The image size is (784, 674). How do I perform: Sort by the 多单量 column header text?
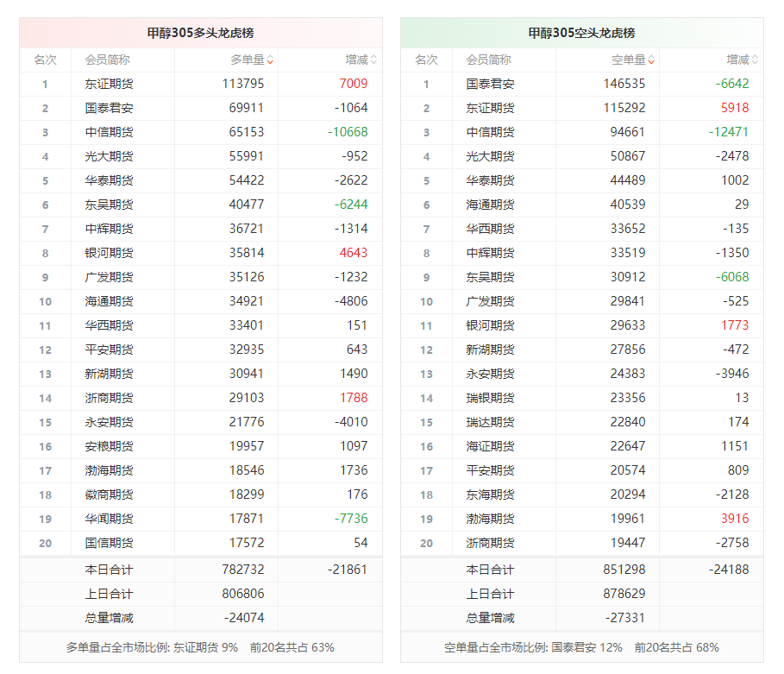coord(247,60)
